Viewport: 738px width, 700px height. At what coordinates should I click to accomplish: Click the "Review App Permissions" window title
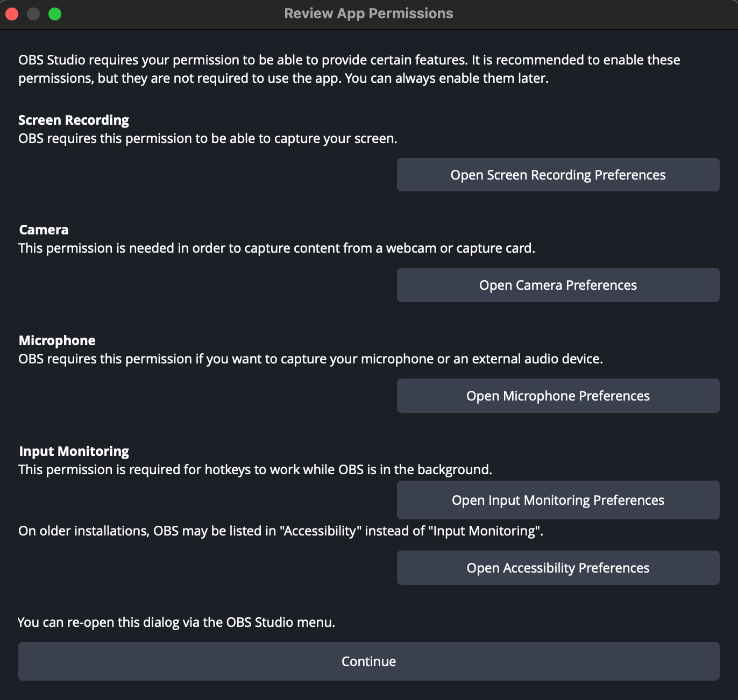click(x=369, y=13)
